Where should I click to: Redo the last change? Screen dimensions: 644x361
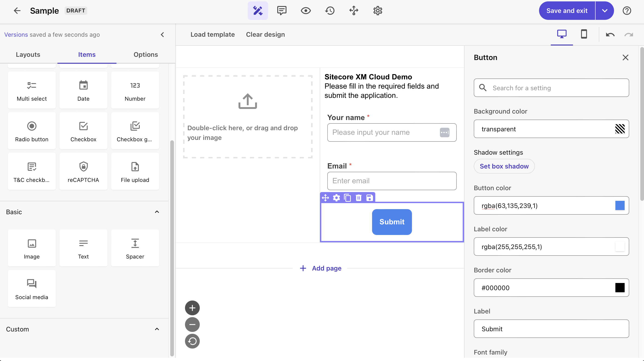point(629,35)
